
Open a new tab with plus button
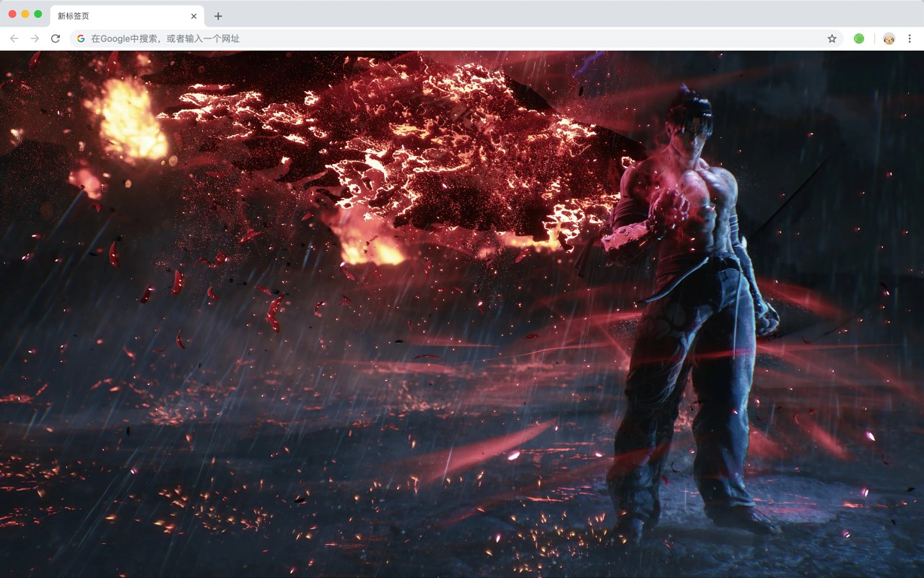click(x=218, y=16)
